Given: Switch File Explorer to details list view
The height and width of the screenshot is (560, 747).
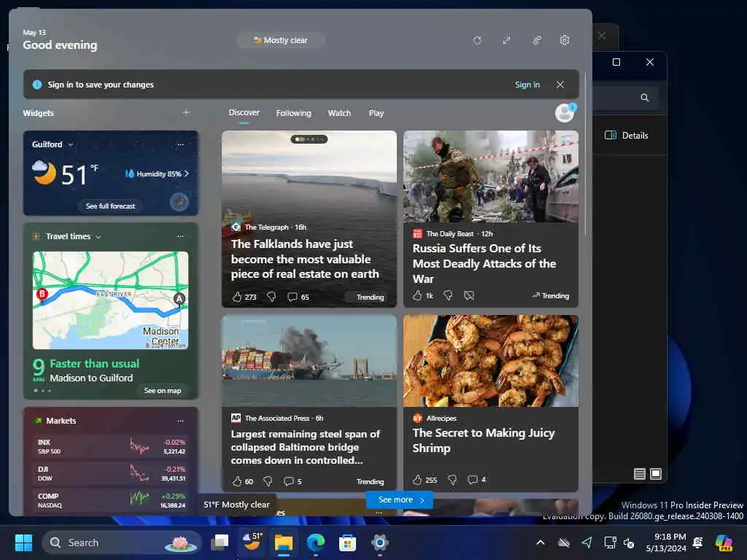Looking at the screenshot, I should click(639, 474).
